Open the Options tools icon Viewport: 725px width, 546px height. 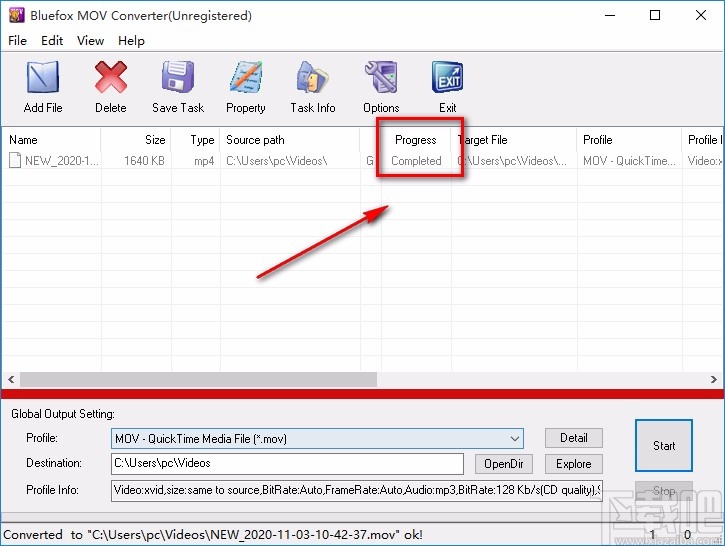coord(381,77)
